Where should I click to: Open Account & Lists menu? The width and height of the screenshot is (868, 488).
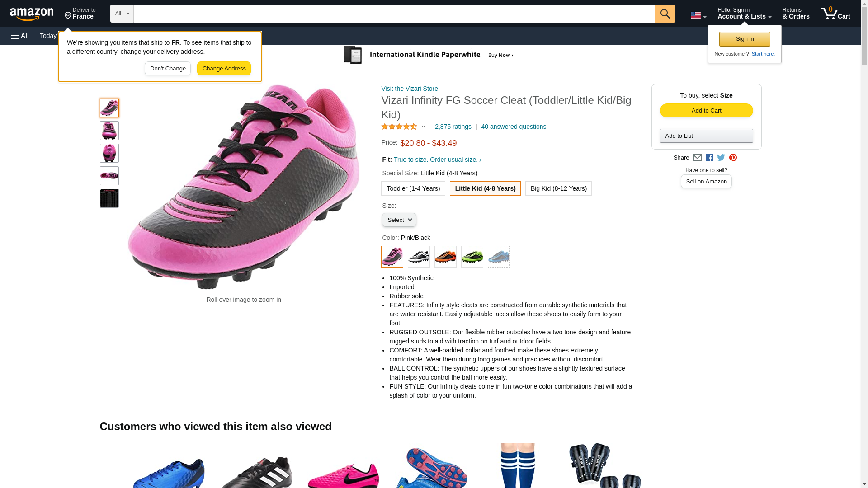(744, 14)
